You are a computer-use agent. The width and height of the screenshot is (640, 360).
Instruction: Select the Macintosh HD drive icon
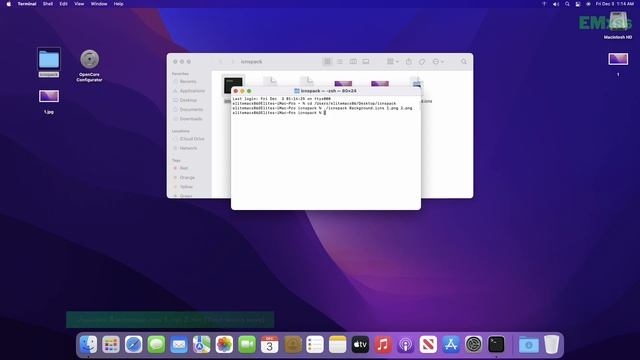click(x=618, y=25)
